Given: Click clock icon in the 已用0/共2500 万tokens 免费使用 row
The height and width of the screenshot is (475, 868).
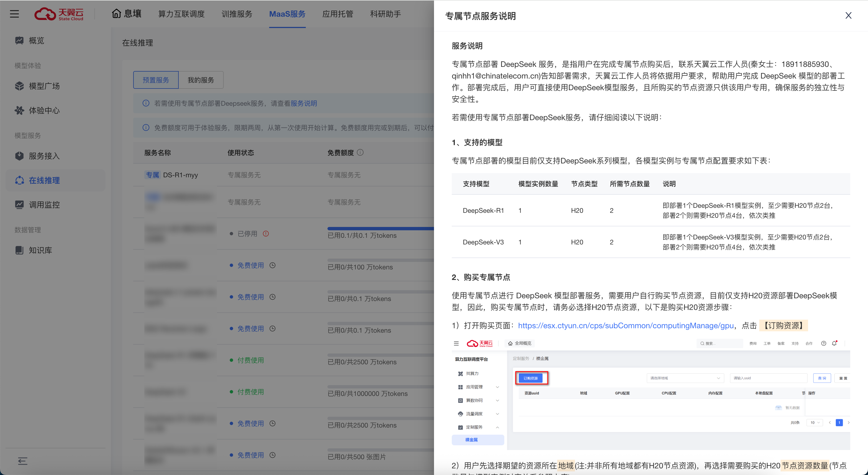Looking at the screenshot, I should tap(272, 423).
